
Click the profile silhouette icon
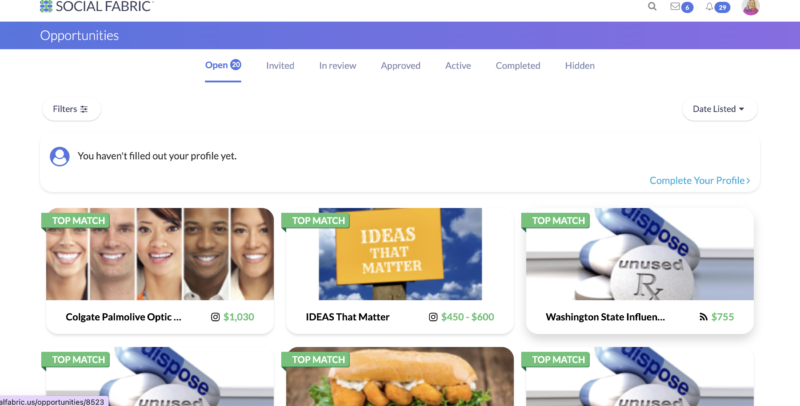[x=60, y=157]
